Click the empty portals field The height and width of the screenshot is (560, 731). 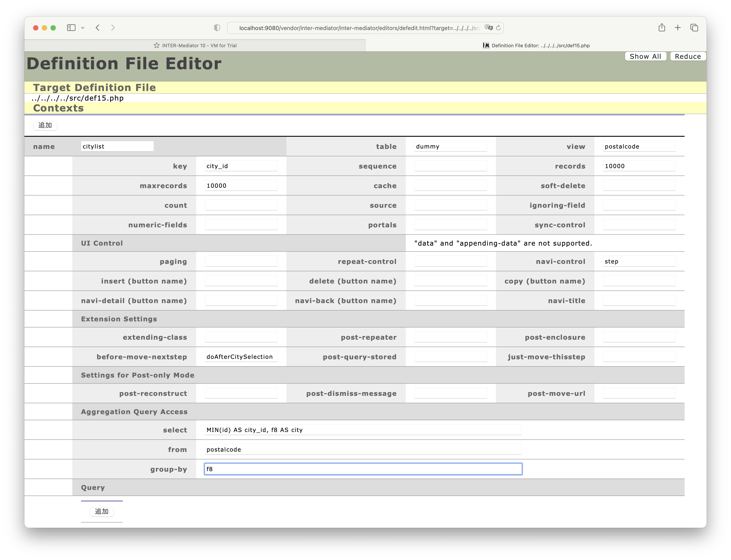tap(450, 225)
